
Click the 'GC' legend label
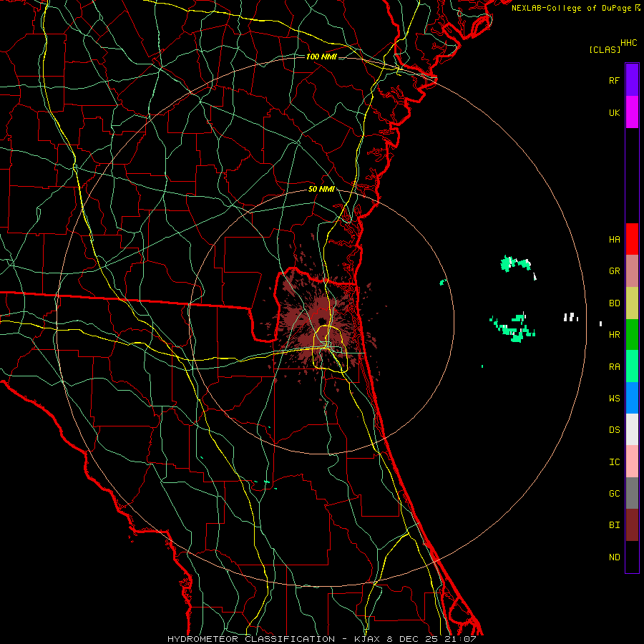(x=614, y=493)
